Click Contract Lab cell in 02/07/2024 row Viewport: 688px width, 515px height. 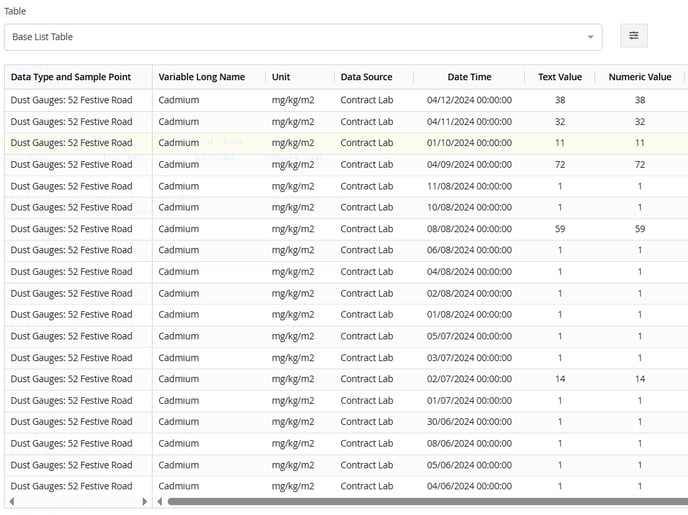366,379
